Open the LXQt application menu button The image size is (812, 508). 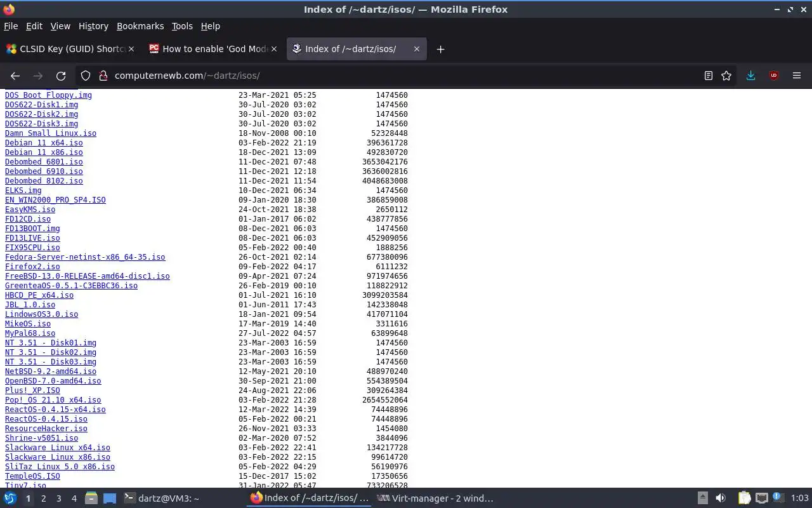click(x=10, y=498)
